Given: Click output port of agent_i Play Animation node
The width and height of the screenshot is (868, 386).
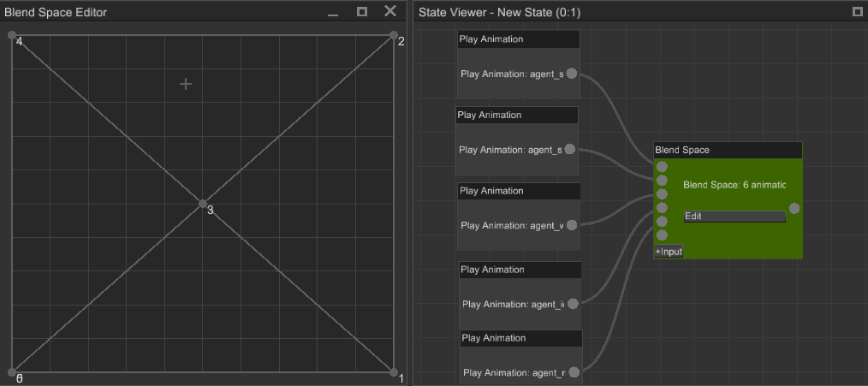Looking at the screenshot, I should pos(573,303).
